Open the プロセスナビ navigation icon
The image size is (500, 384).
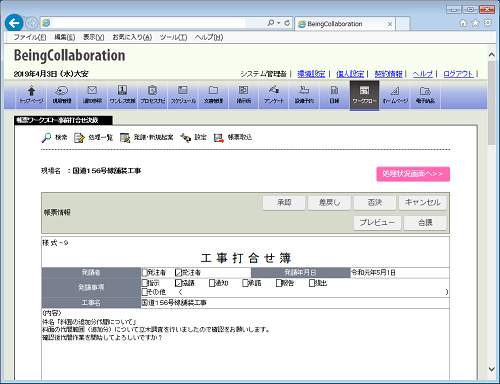tap(153, 95)
